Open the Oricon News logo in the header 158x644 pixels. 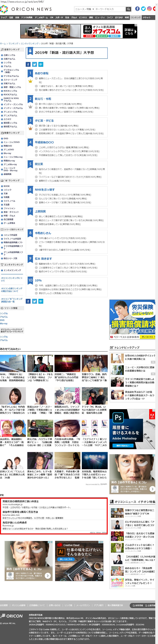(26, 9)
